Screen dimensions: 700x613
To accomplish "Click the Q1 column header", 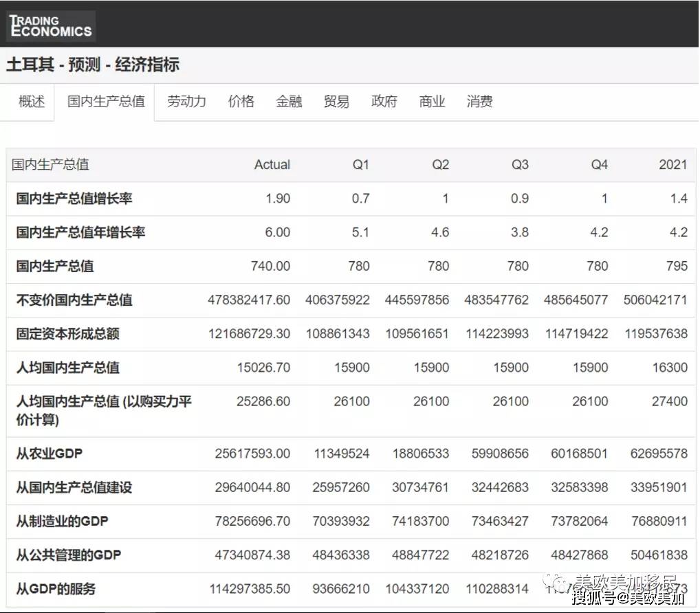I will (360, 164).
